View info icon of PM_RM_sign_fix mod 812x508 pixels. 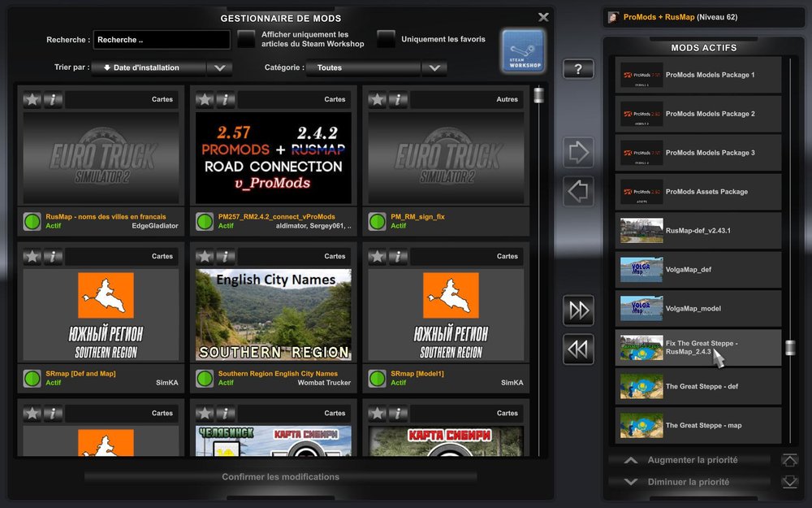tap(398, 99)
